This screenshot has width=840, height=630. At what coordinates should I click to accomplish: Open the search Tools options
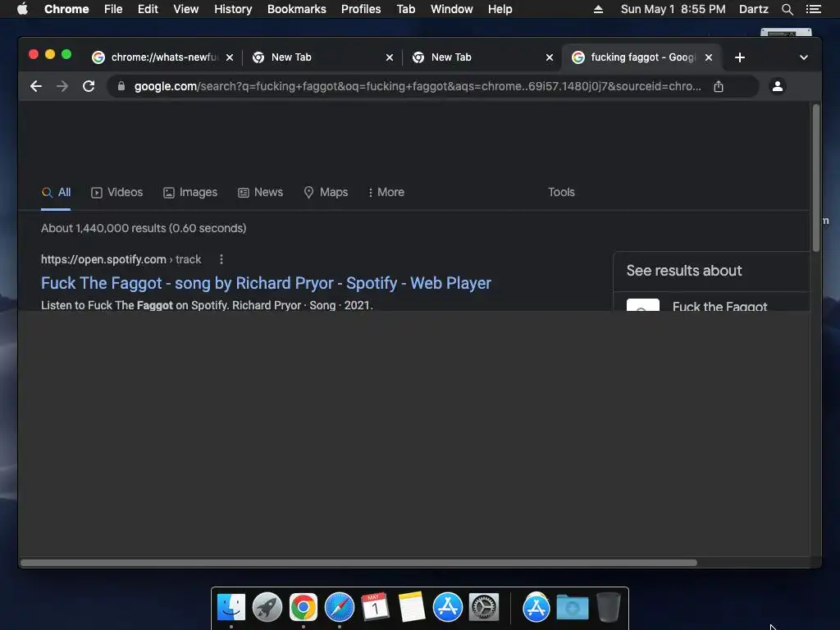561,192
